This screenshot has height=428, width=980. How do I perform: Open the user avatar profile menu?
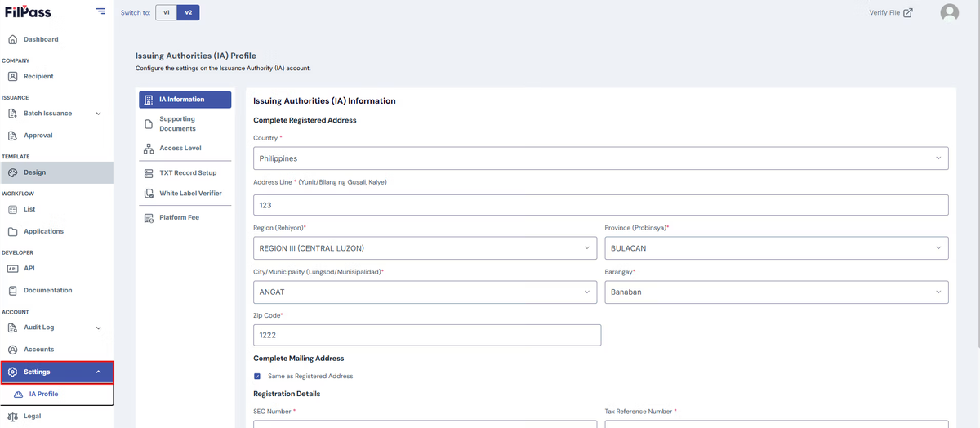click(949, 13)
